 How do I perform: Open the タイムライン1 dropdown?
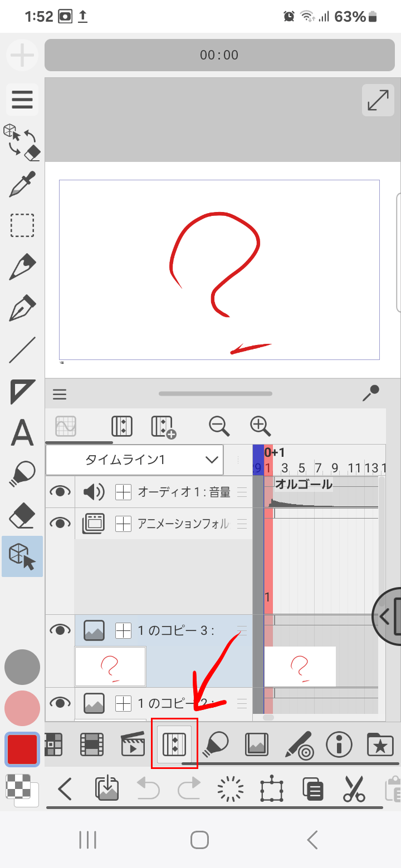click(x=134, y=460)
